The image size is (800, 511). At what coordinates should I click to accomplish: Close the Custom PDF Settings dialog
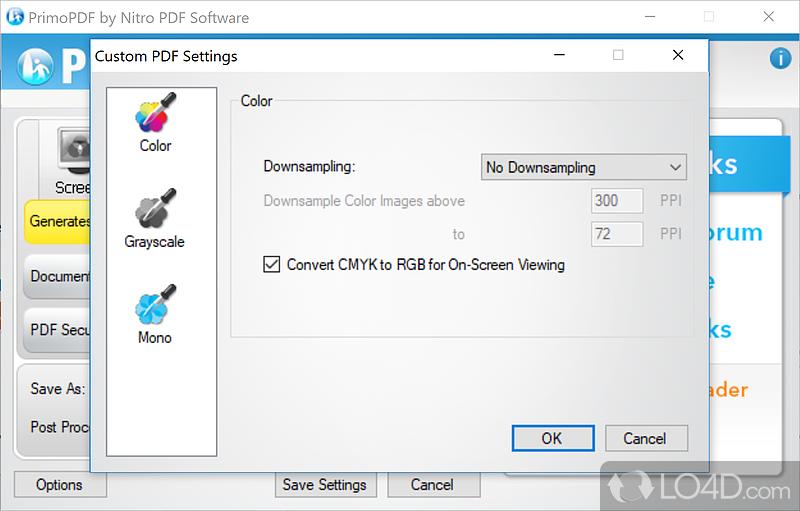tap(678, 55)
